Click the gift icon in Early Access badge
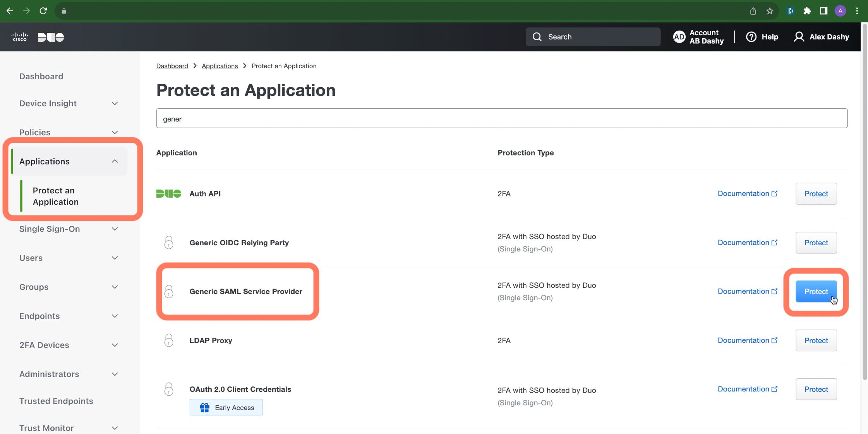 tap(205, 407)
